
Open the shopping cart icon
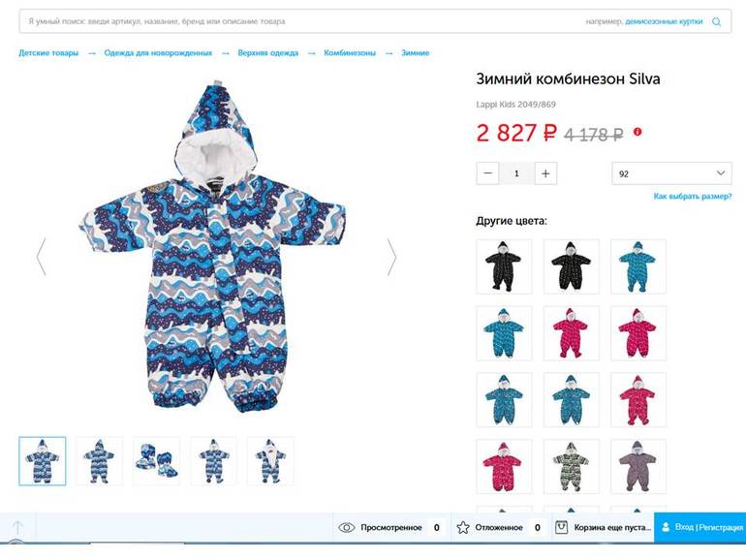pos(561,527)
